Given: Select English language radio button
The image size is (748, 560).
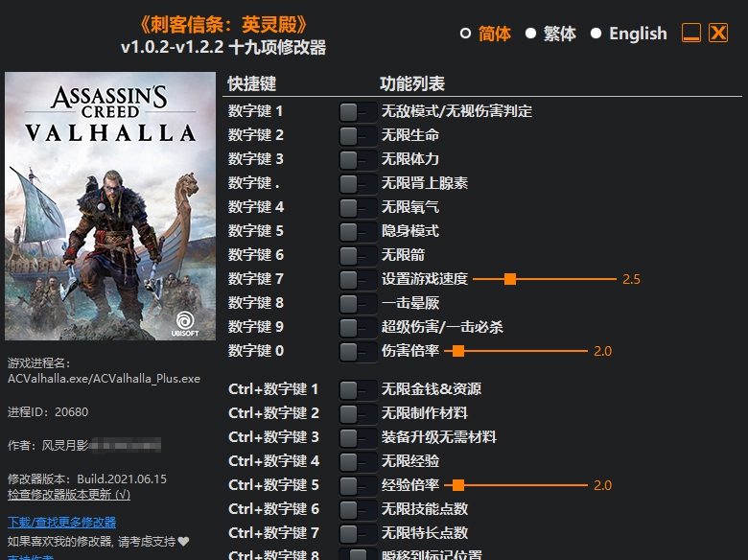Looking at the screenshot, I should [596, 34].
